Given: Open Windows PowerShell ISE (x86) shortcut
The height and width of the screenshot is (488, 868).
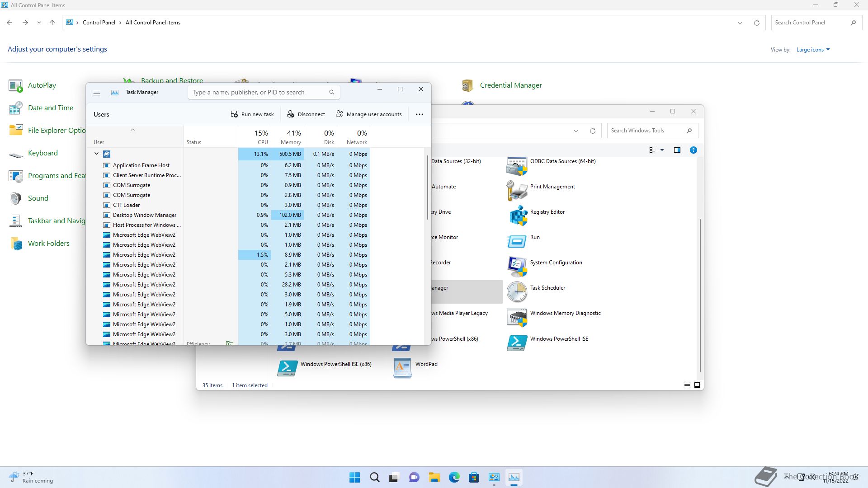Looking at the screenshot, I should [x=324, y=368].
